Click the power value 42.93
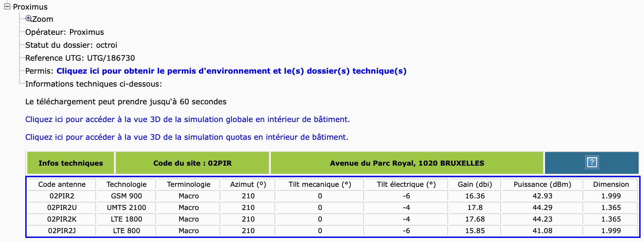 (543, 196)
